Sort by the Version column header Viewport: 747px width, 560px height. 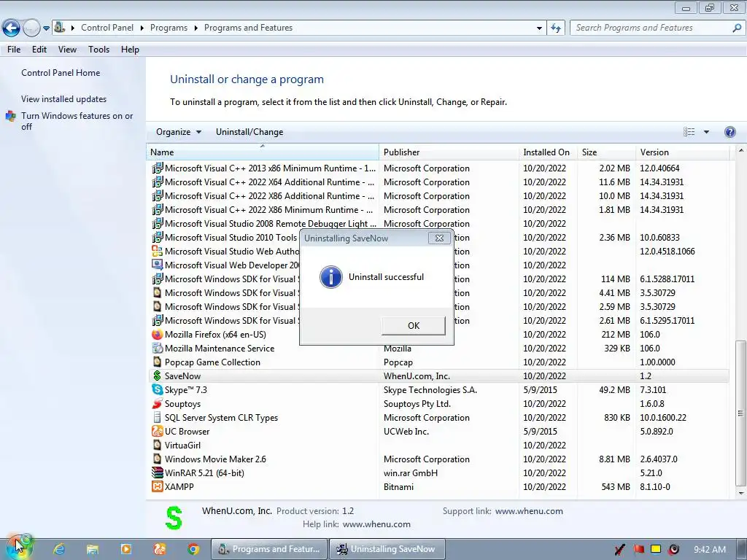coord(682,152)
